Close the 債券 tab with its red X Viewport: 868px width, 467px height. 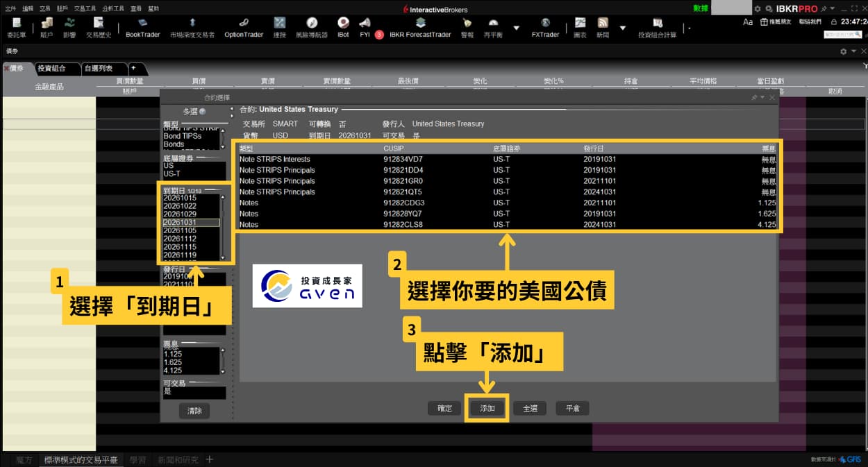tap(6, 68)
